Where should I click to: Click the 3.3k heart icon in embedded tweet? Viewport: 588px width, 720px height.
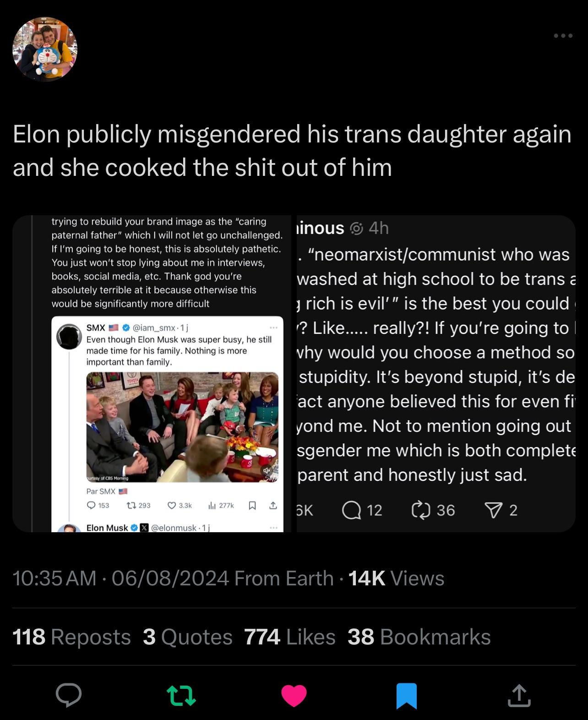[x=172, y=505]
